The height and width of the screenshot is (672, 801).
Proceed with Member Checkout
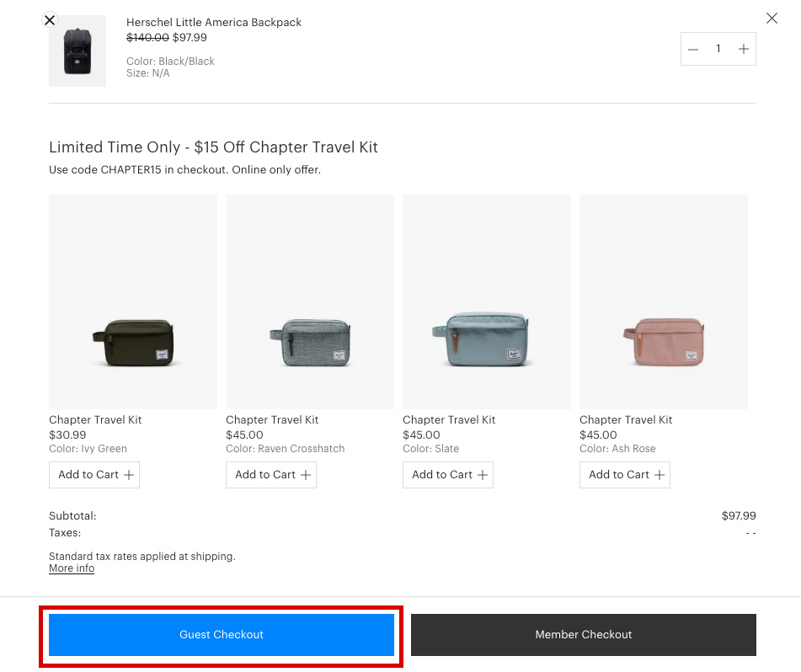[x=584, y=635]
